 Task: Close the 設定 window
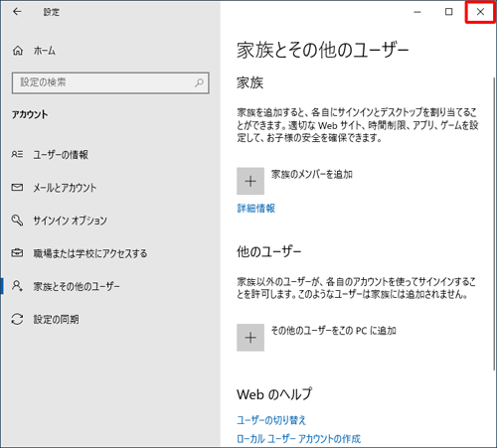pos(480,12)
